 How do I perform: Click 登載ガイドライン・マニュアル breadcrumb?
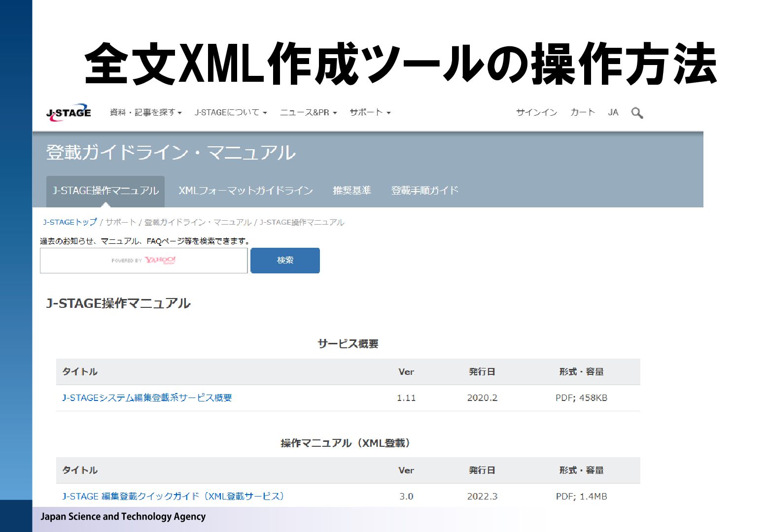click(x=198, y=222)
